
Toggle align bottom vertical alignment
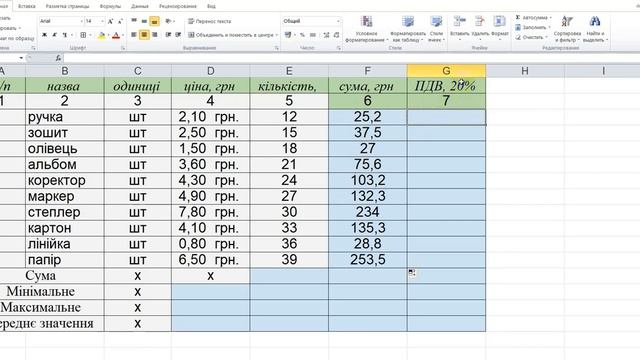(154, 21)
